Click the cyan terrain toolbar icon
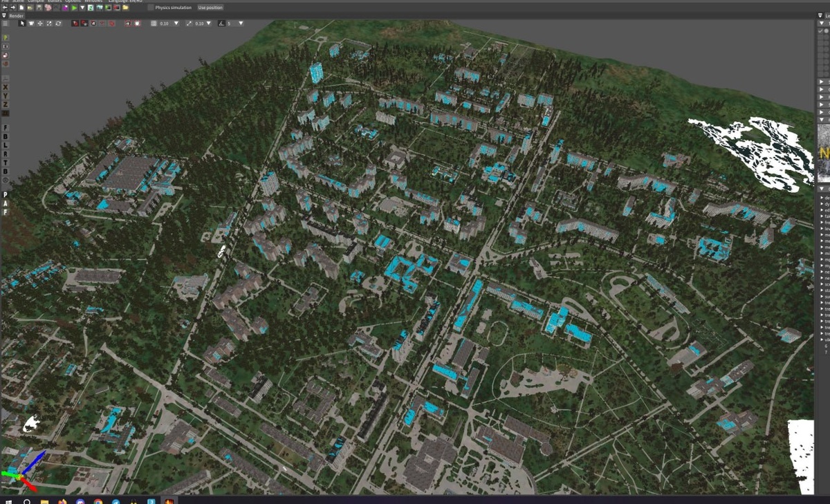The height and width of the screenshot is (504, 830). (99, 8)
